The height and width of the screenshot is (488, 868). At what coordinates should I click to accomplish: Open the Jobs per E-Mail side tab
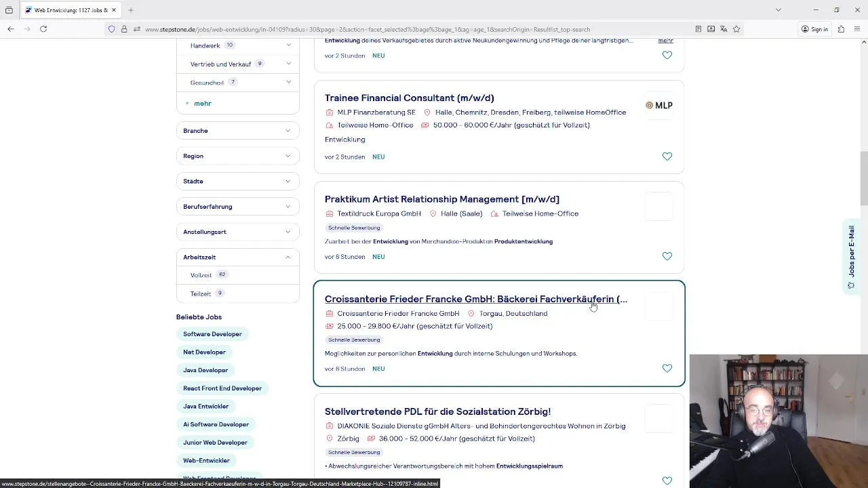tap(851, 258)
